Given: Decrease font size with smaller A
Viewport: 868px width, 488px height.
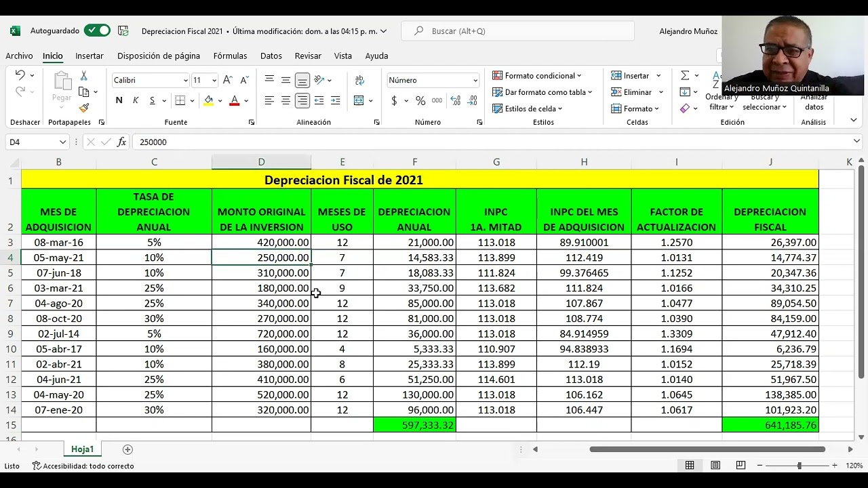Looking at the screenshot, I should pos(244,80).
